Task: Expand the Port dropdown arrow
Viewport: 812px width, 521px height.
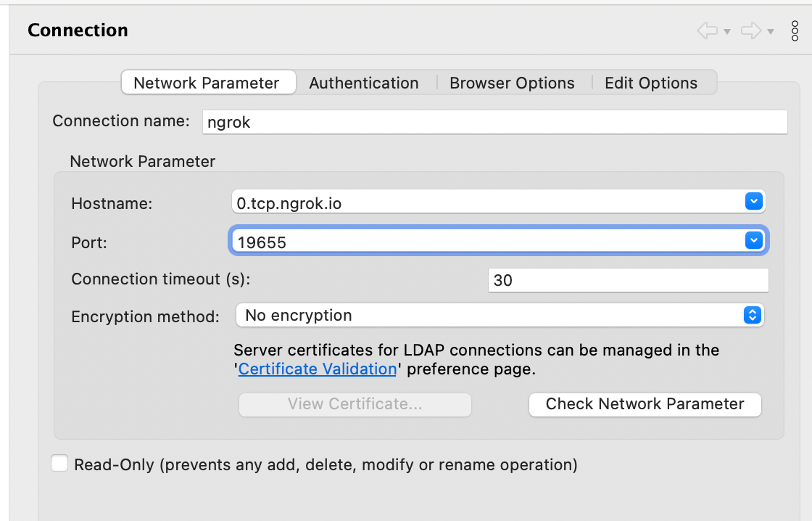Action: (754, 241)
